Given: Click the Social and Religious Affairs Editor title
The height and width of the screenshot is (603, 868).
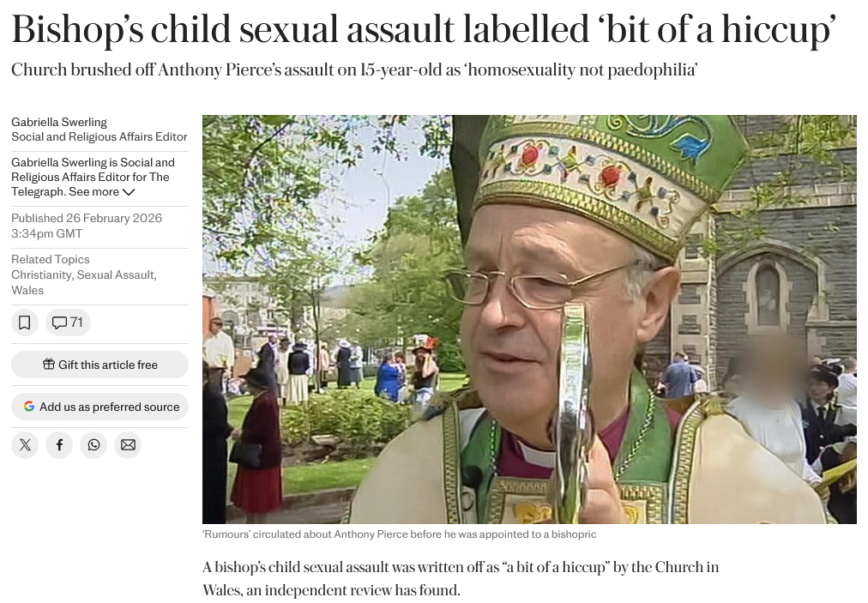Looking at the screenshot, I should tap(99, 136).
